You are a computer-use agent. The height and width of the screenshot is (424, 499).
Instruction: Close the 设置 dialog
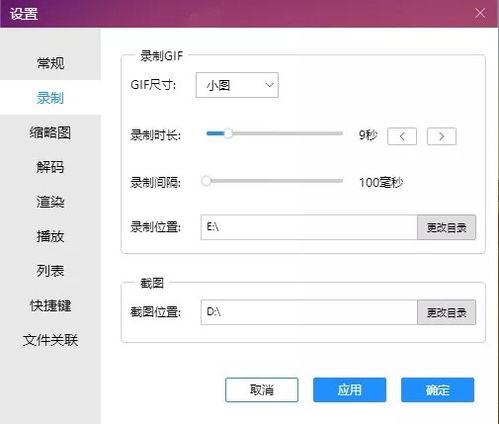point(480,13)
